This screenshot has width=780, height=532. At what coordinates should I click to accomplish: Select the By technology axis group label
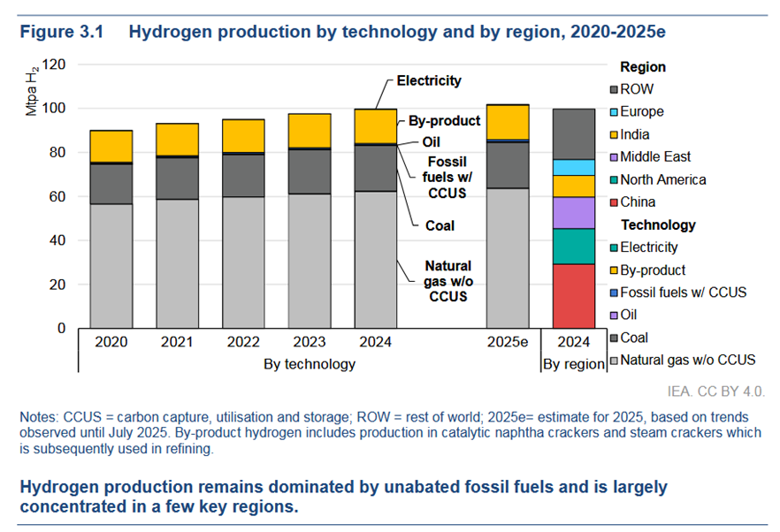[310, 363]
